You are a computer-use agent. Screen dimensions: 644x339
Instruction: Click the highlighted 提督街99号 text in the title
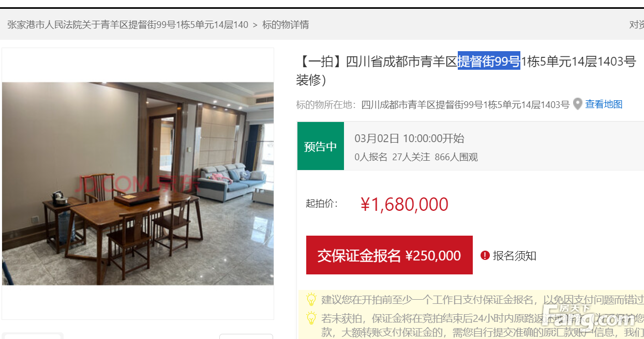click(x=489, y=61)
